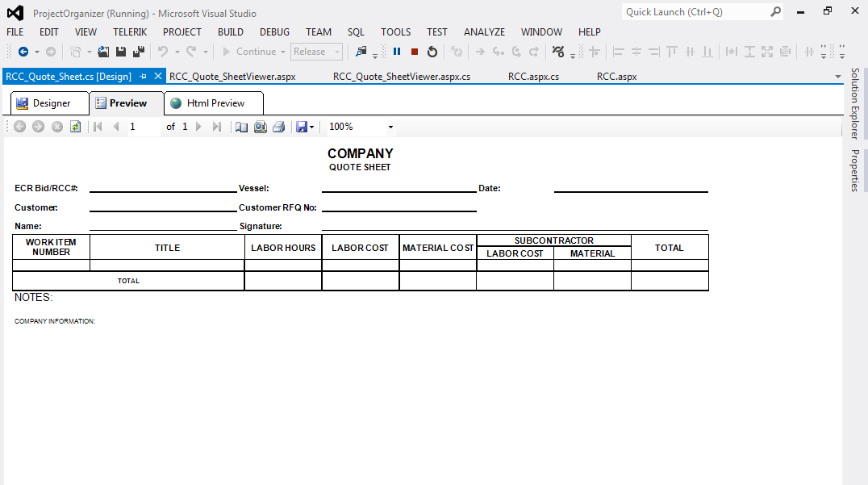Click the Align Bottoms layout icon
Screen dimensions: 868x485
tap(707, 52)
